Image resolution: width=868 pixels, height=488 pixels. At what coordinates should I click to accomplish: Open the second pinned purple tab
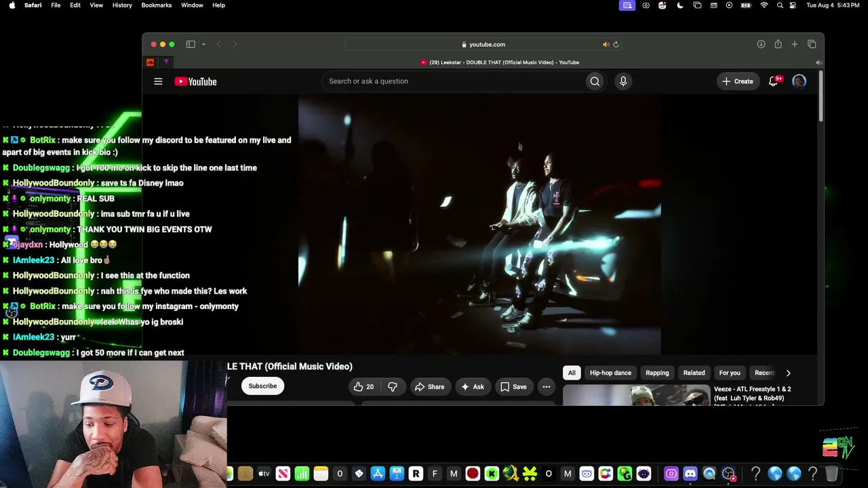click(166, 62)
